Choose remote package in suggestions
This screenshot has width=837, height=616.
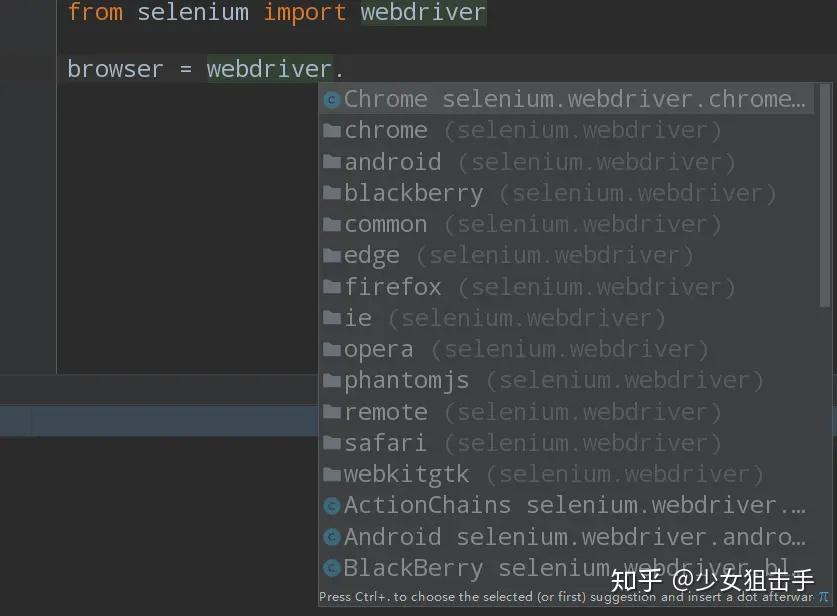386,412
